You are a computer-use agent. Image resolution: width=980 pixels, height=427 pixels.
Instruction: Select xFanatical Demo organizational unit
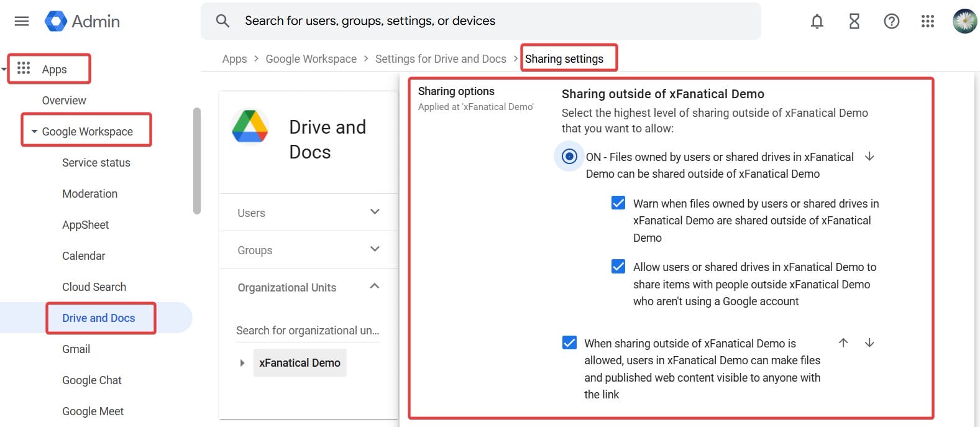coord(300,363)
